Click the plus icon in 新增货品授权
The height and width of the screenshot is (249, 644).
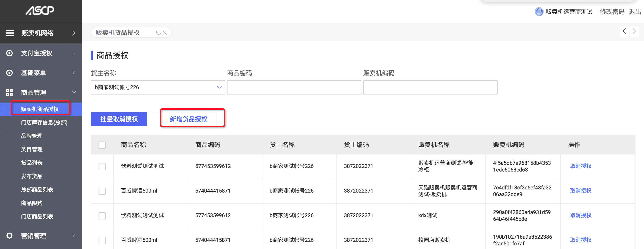[164, 119]
